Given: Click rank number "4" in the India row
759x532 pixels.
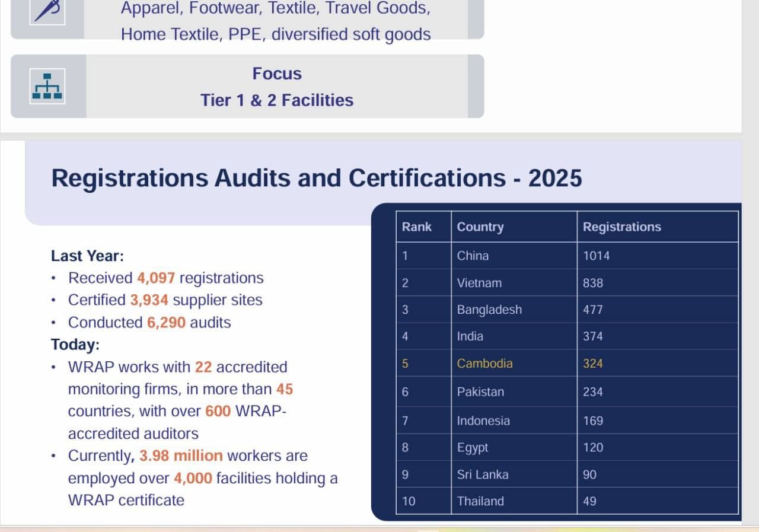Looking at the screenshot, I should [405, 336].
